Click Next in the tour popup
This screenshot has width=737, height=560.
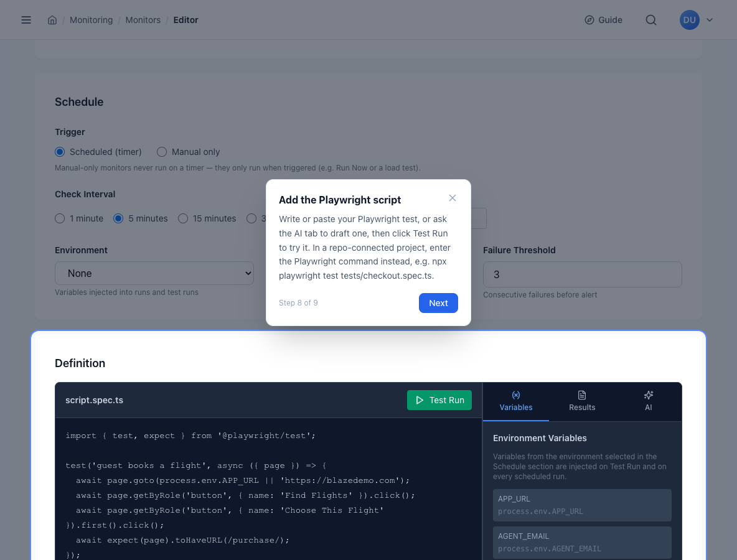click(438, 303)
